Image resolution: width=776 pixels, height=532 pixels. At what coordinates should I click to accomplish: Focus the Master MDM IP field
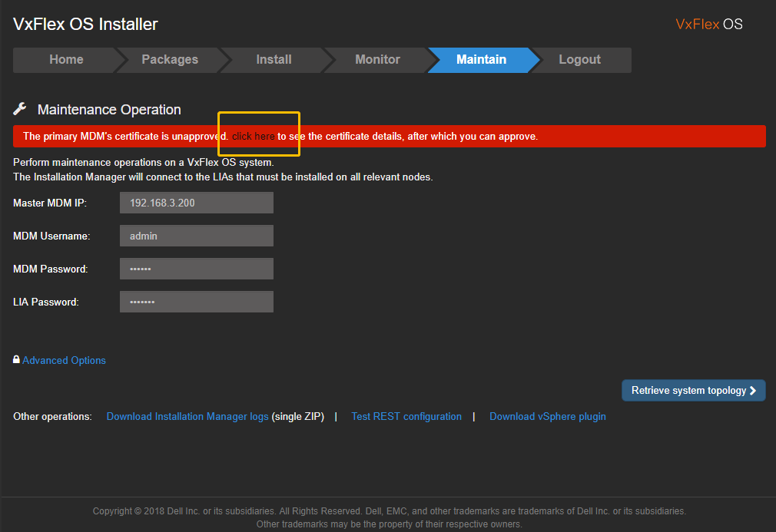tap(197, 203)
